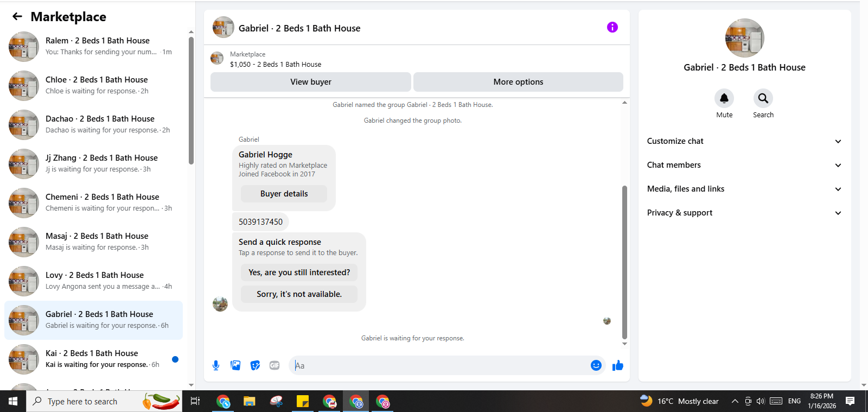Screen dimensions: 868x412
Task: Mute notifications with bell icon
Action: click(724, 98)
